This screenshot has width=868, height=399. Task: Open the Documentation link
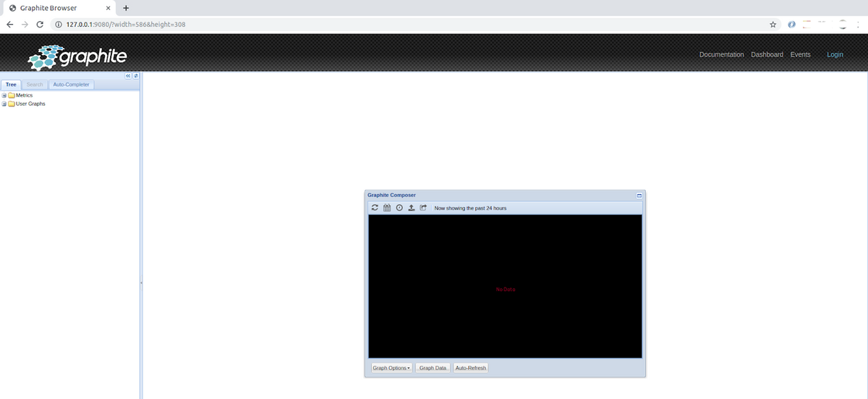pos(721,54)
